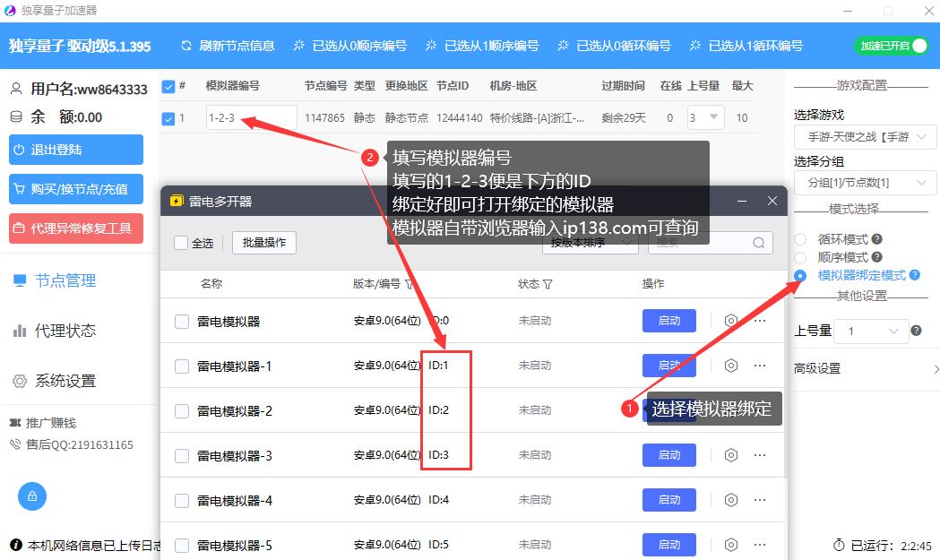Toggle the header select-all checkbox in node table
The width and height of the screenshot is (940, 560).
pos(168,87)
